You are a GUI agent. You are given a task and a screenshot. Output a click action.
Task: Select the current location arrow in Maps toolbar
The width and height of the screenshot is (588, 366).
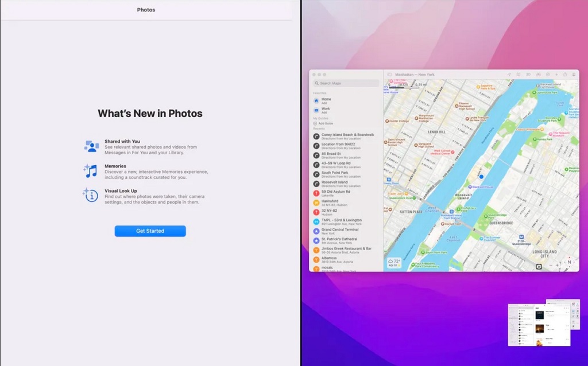509,75
